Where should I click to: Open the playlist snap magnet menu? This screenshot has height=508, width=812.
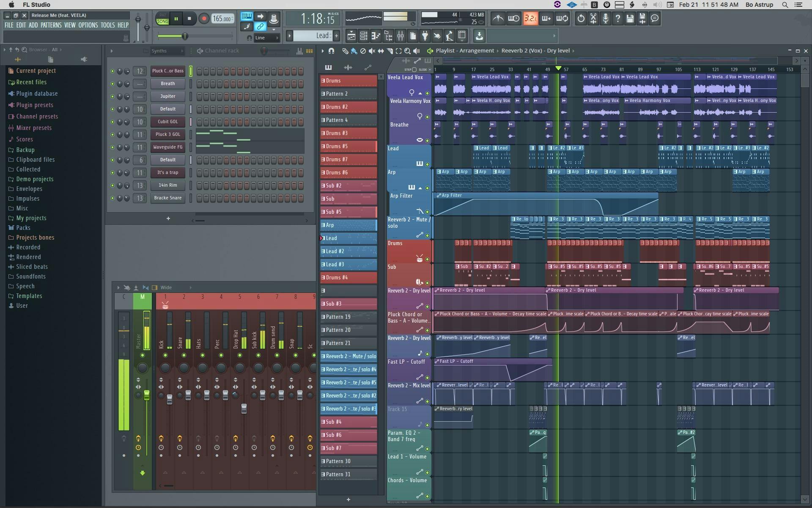[x=331, y=51]
